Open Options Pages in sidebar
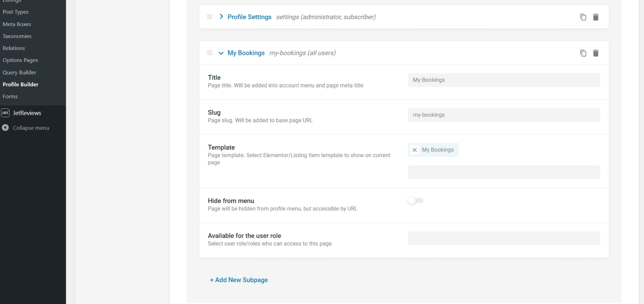Image resolution: width=644 pixels, height=304 pixels. (x=20, y=60)
